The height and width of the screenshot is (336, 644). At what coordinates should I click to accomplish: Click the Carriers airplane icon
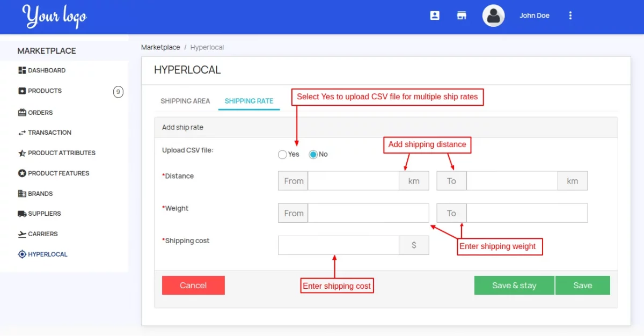(x=22, y=234)
